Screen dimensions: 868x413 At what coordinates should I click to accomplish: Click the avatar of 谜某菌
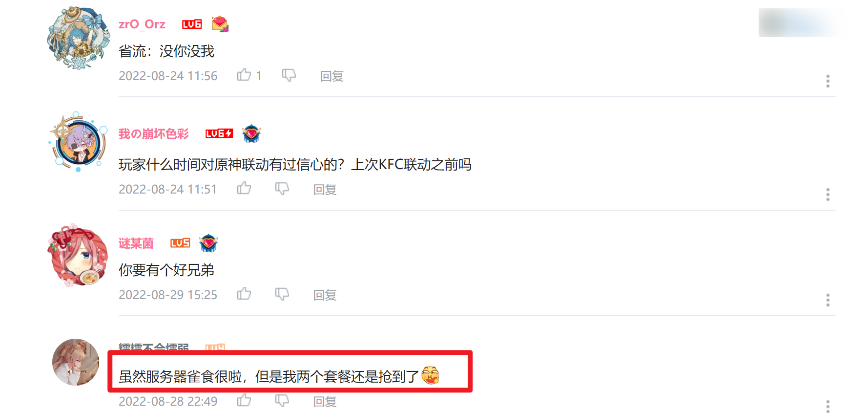point(78,255)
